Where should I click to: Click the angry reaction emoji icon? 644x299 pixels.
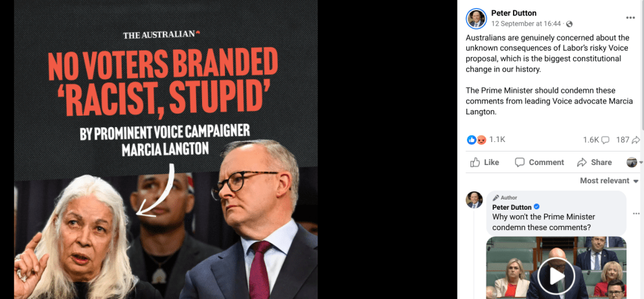[481, 140]
